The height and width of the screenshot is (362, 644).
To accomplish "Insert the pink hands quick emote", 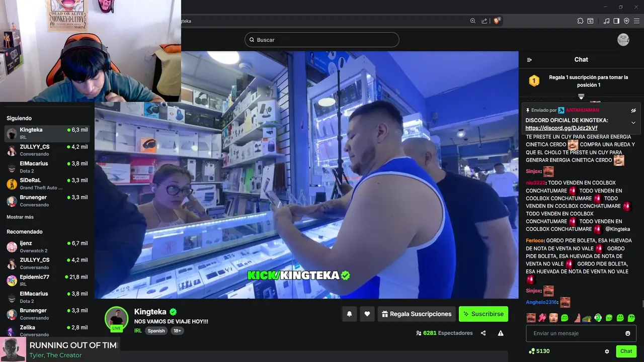I will tap(542, 318).
